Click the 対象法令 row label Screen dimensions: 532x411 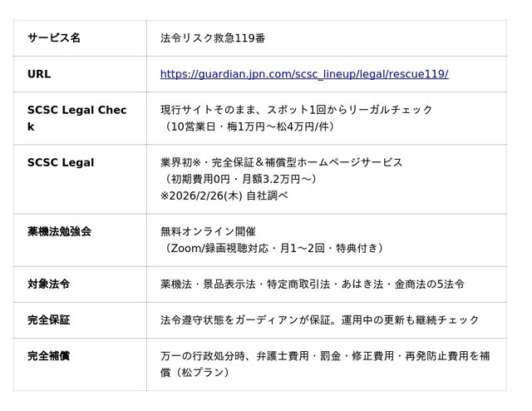pos(48,284)
